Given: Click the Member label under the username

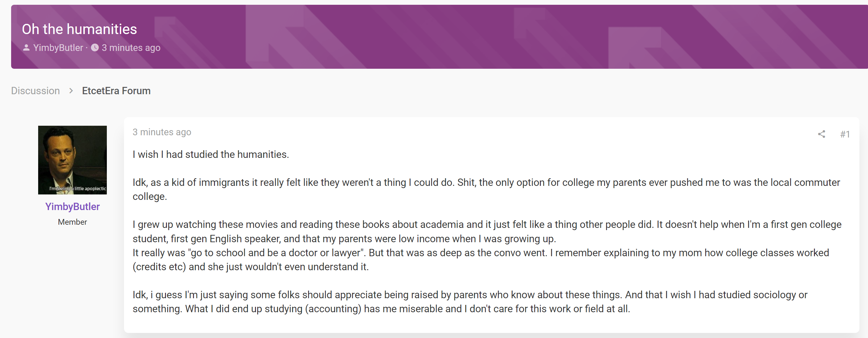Looking at the screenshot, I should (x=72, y=222).
